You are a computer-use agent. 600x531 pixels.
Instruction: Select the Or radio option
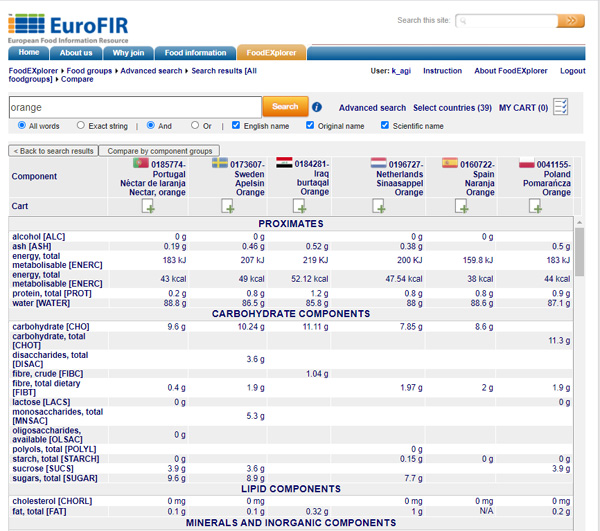coord(195,126)
